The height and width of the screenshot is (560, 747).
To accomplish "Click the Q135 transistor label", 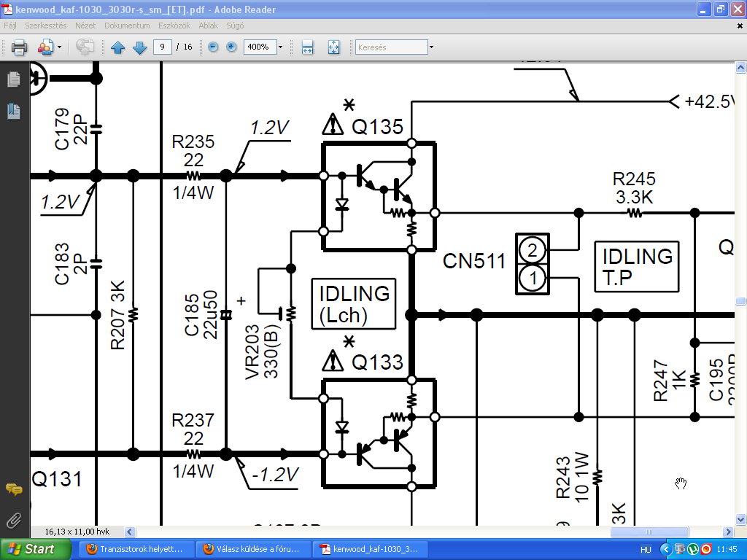I will tap(377, 127).
